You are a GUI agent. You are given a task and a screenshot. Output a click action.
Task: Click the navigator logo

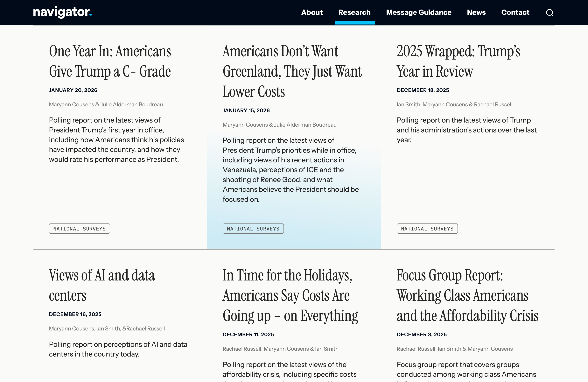(62, 12)
